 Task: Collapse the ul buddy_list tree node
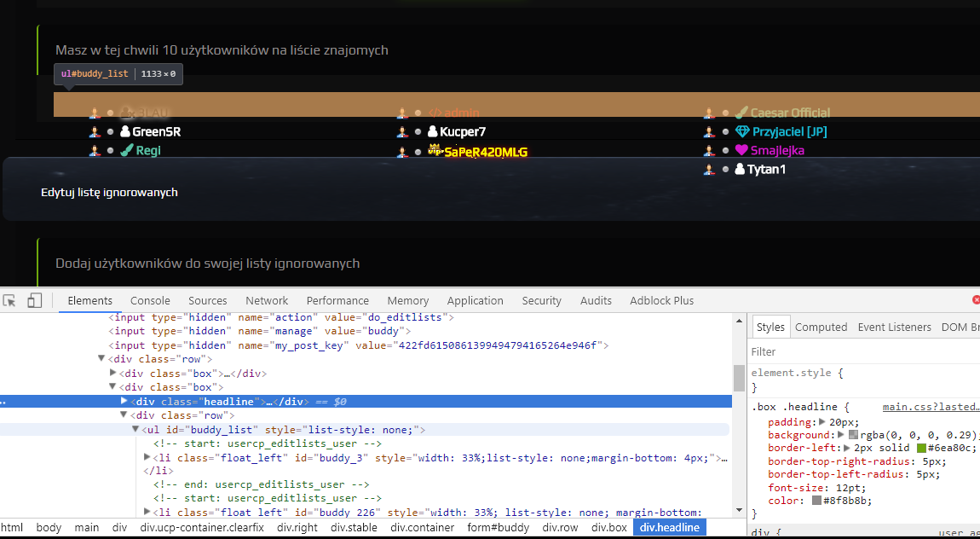coord(135,430)
